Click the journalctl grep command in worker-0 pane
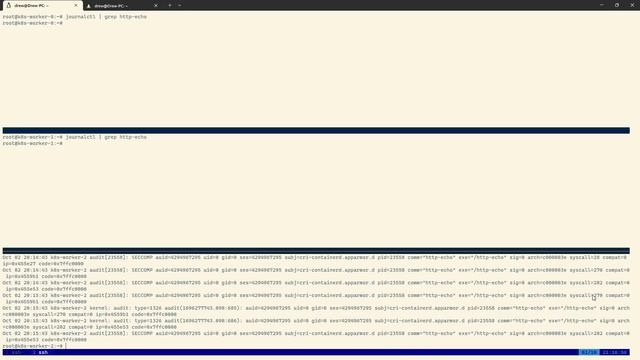Viewport: 640px width, 360px height. (x=106, y=17)
